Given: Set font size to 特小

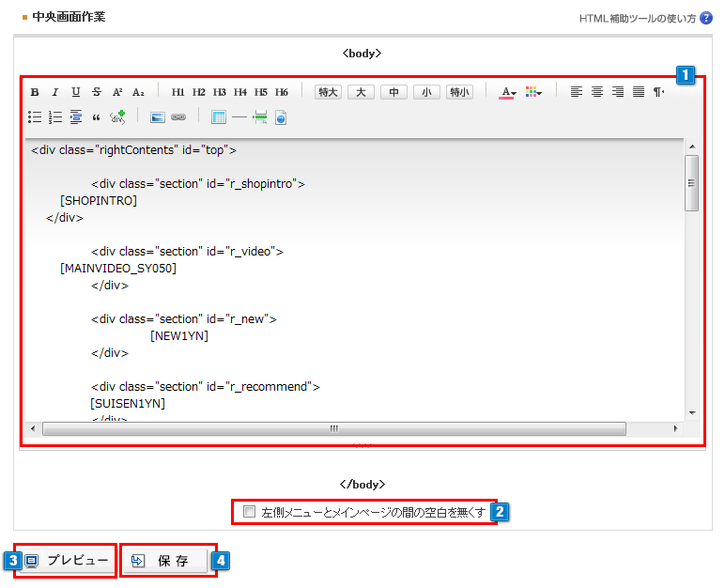Looking at the screenshot, I should pos(459,92).
